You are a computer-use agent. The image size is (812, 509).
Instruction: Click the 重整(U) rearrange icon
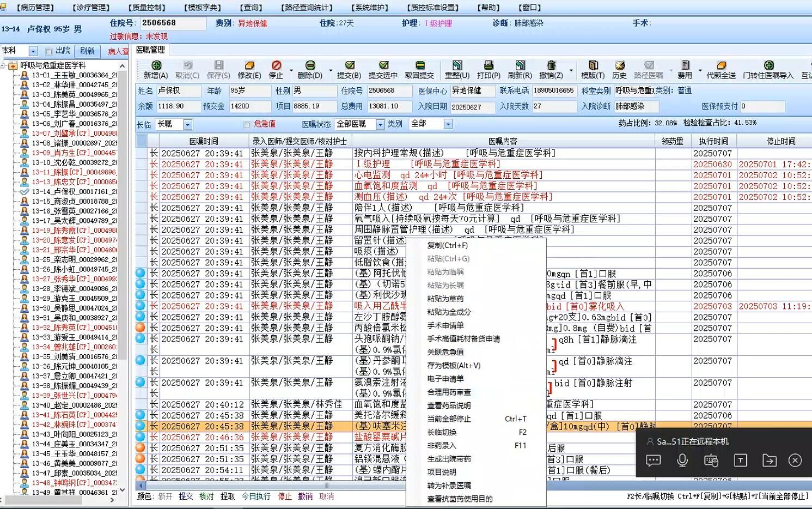click(457, 65)
